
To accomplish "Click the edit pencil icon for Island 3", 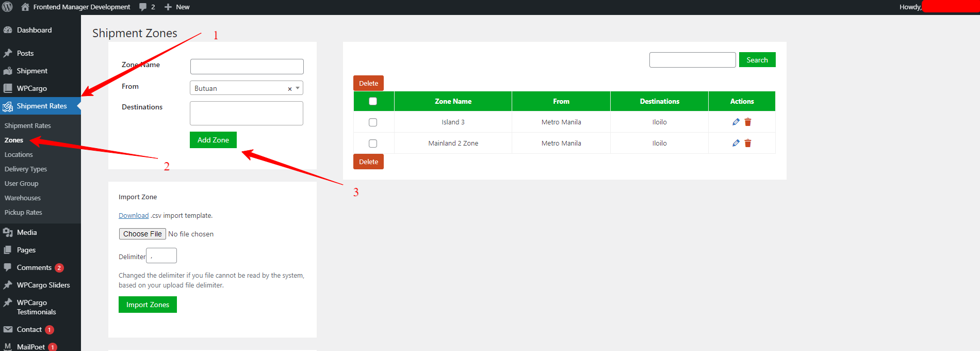I will [736, 122].
